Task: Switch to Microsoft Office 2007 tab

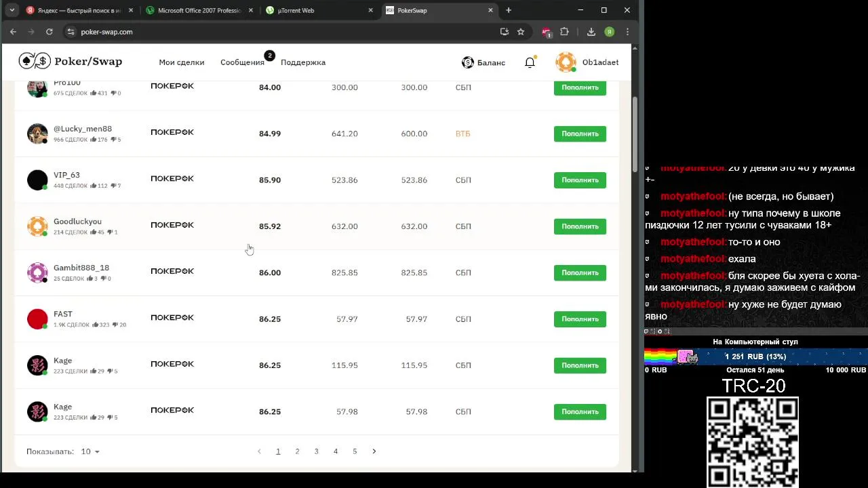Action: (x=199, y=10)
